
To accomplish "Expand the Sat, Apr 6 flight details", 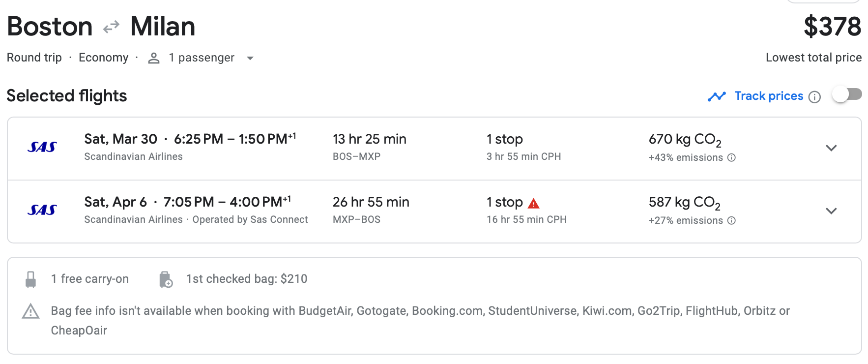I will point(831,211).
